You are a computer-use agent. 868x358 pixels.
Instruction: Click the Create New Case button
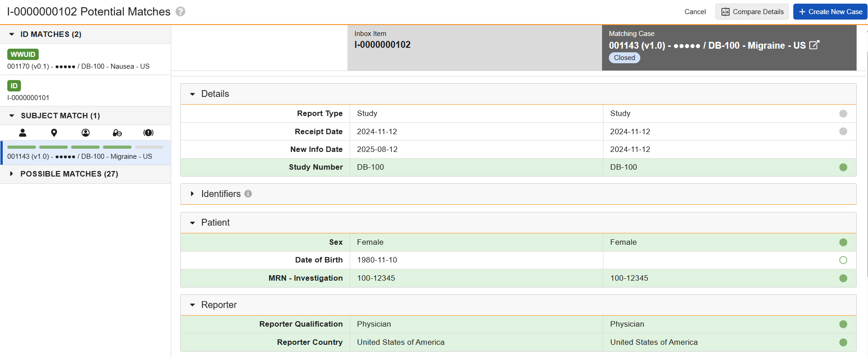click(830, 12)
